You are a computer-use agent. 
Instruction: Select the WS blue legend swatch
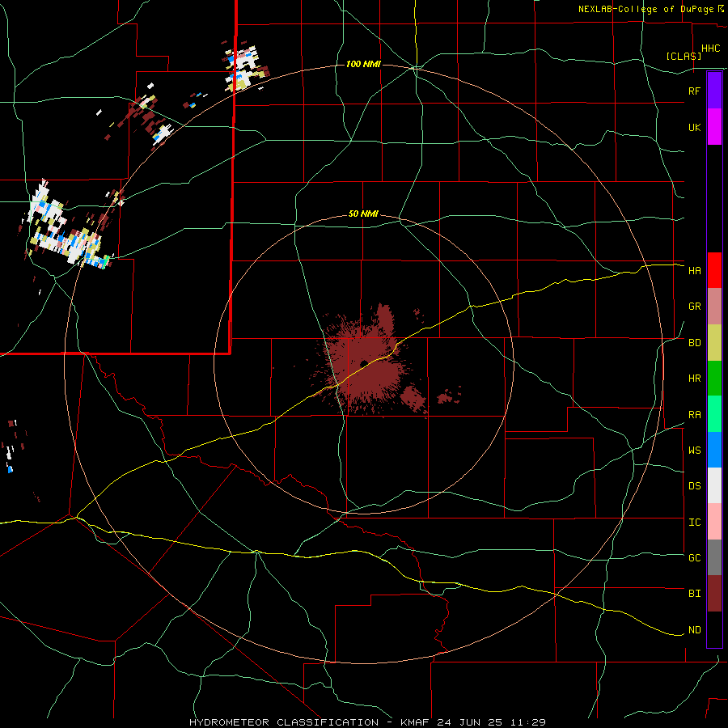[x=714, y=450]
